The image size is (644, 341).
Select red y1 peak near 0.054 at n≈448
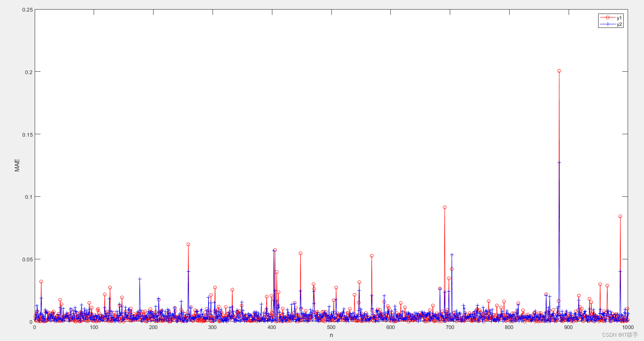point(300,253)
